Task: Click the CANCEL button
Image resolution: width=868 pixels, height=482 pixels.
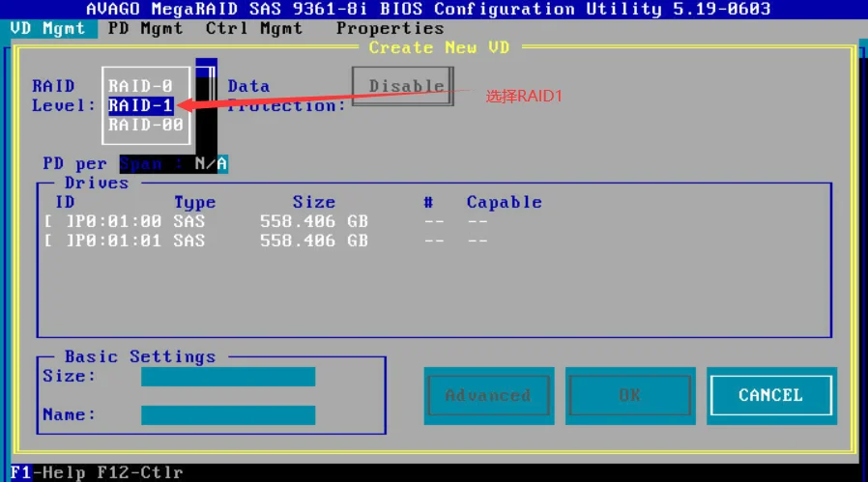Action: point(771,395)
